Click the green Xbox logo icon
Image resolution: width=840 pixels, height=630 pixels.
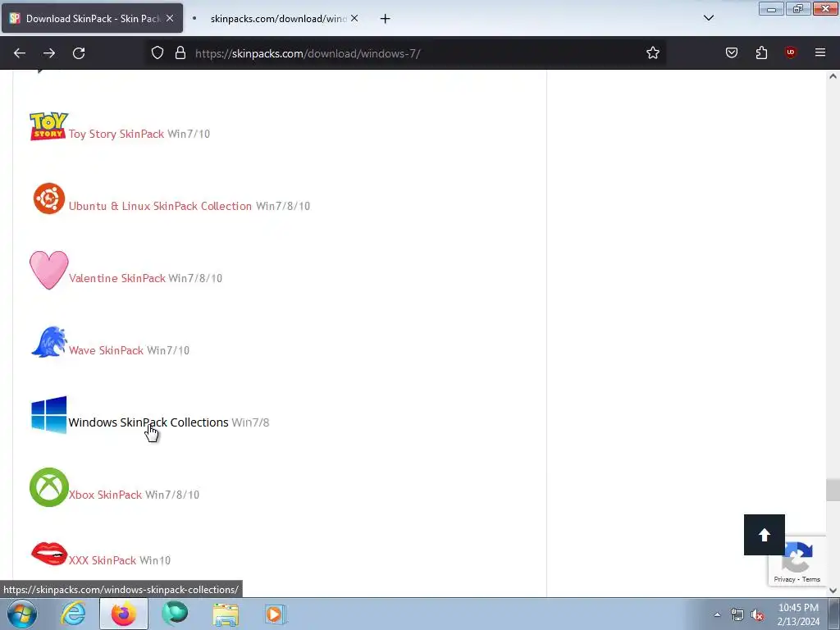coord(48,487)
